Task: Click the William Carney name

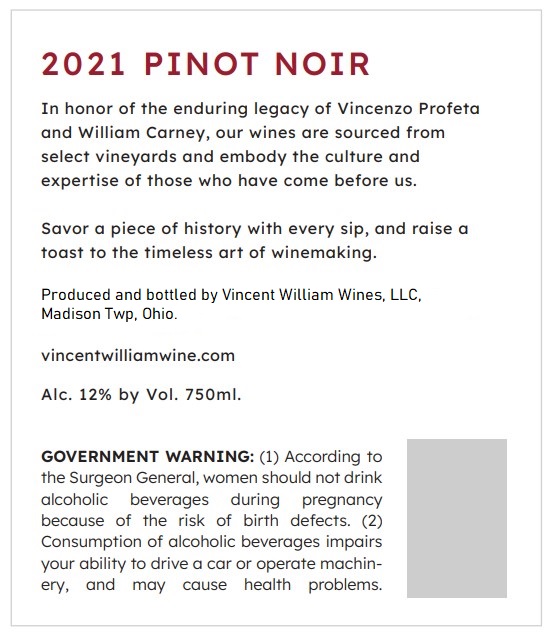Action: (x=142, y=133)
